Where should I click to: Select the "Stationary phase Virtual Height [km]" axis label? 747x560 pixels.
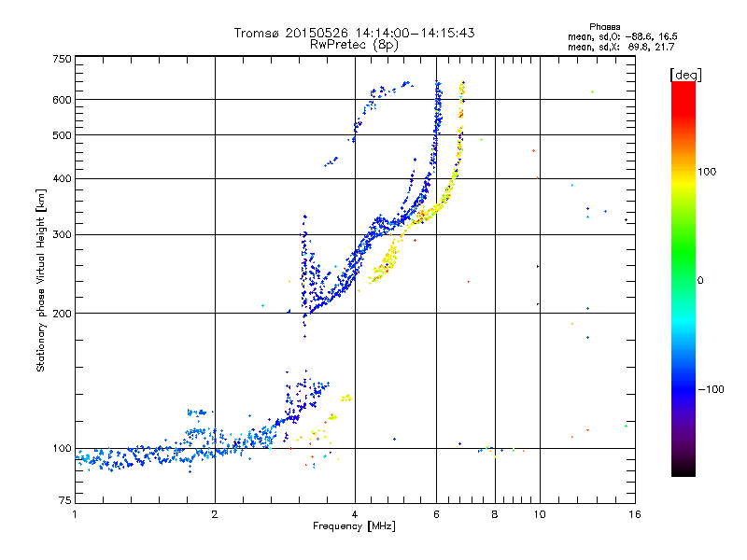point(40,280)
